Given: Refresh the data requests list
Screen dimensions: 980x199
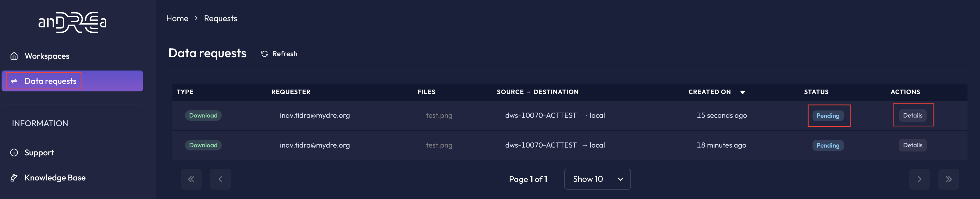Looking at the screenshot, I should (279, 54).
